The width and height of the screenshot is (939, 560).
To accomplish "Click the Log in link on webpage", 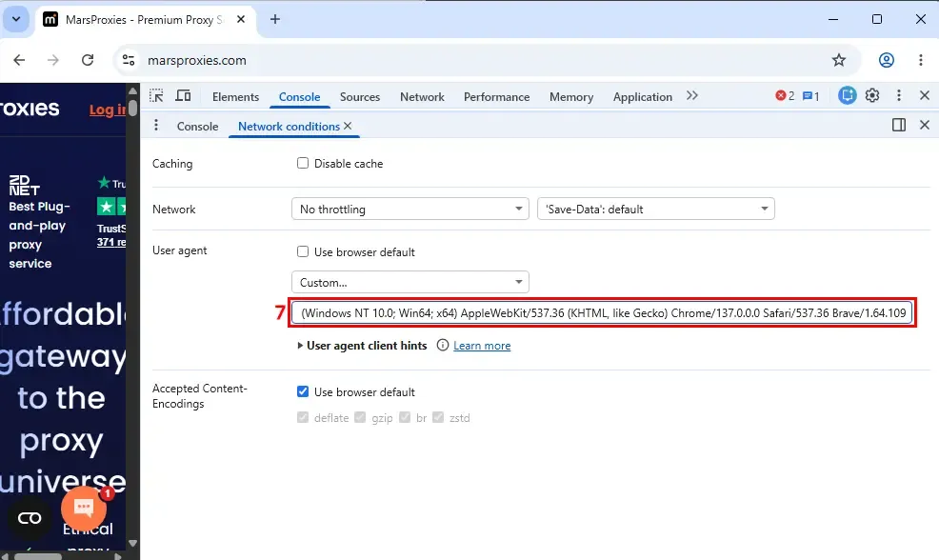I will tap(108, 110).
